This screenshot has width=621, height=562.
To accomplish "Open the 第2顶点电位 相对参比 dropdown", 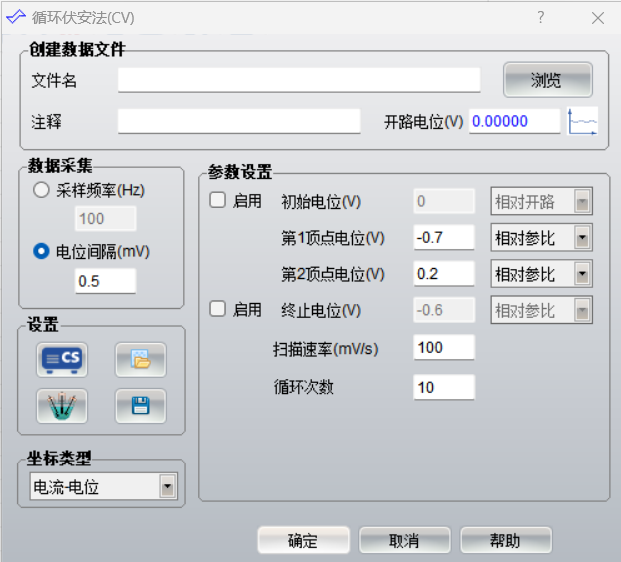I will tap(541, 274).
